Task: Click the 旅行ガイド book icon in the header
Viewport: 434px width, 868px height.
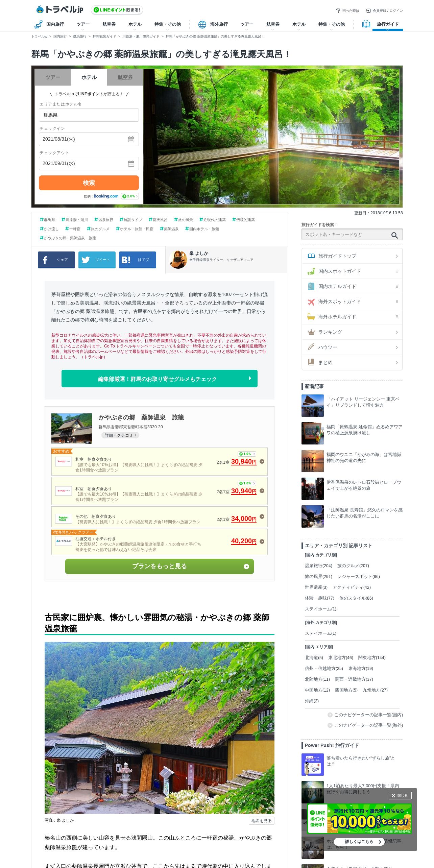Action: [x=366, y=24]
